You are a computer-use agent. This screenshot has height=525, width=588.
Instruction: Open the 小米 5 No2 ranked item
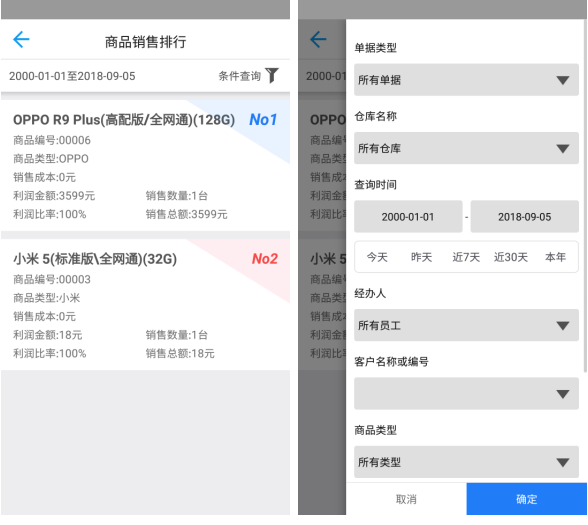click(x=146, y=304)
